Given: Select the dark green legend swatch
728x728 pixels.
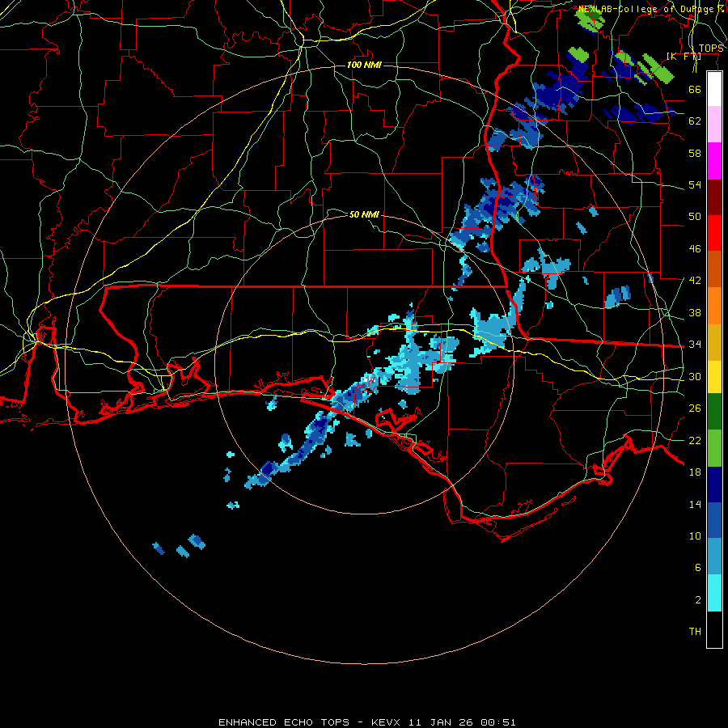Looking at the screenshot, I should (714, 412).
